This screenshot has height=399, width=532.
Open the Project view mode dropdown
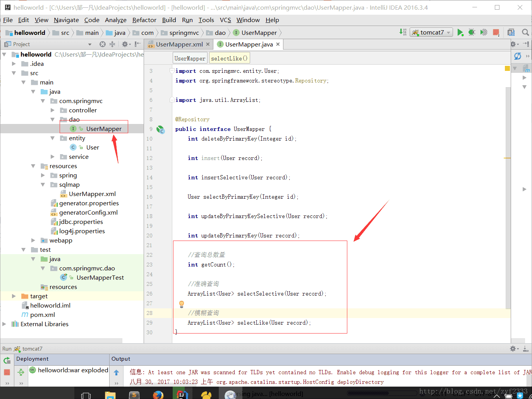point(90,45)
